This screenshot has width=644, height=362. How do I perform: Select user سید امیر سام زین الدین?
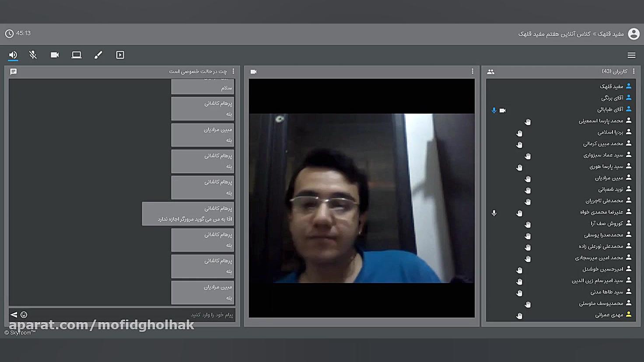click(x=560, y=280)
